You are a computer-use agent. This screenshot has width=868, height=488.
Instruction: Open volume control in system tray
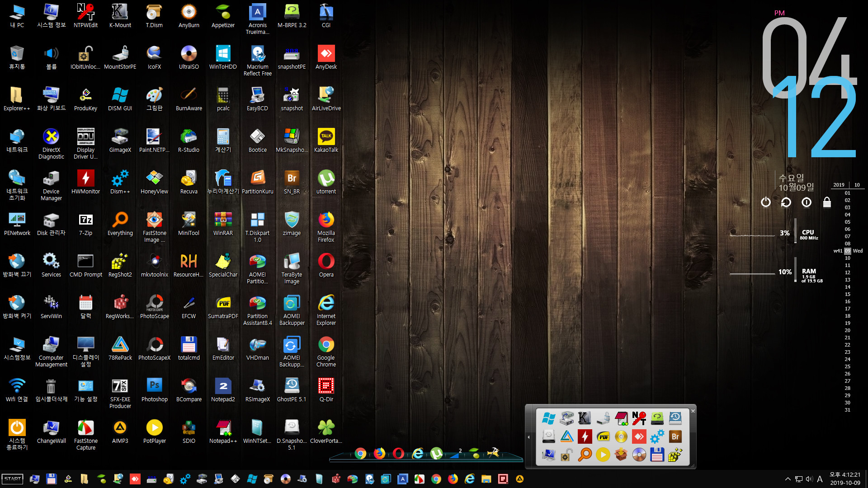(x=809, y=479)
